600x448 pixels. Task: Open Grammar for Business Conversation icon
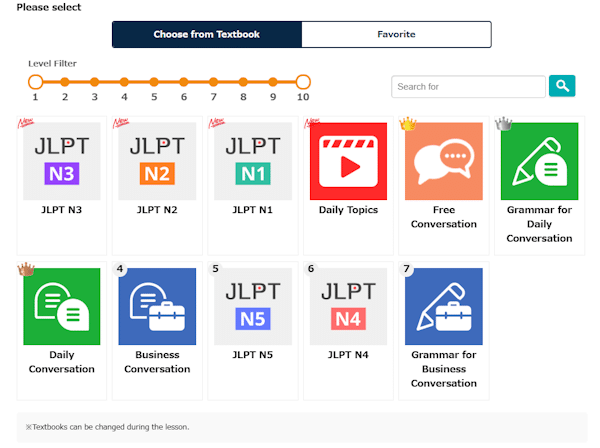point(444,306)
